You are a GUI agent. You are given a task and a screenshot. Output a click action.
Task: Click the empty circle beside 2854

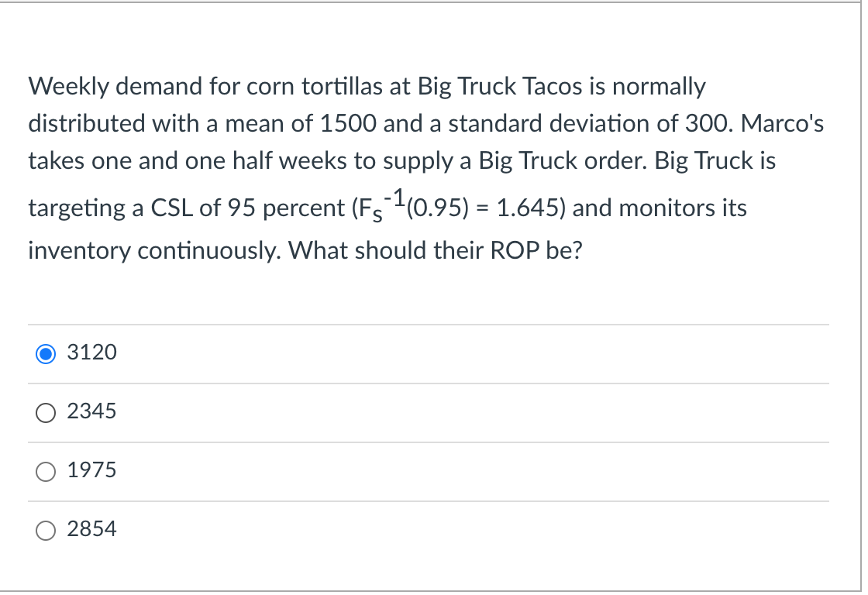click(x=46, y=530)
